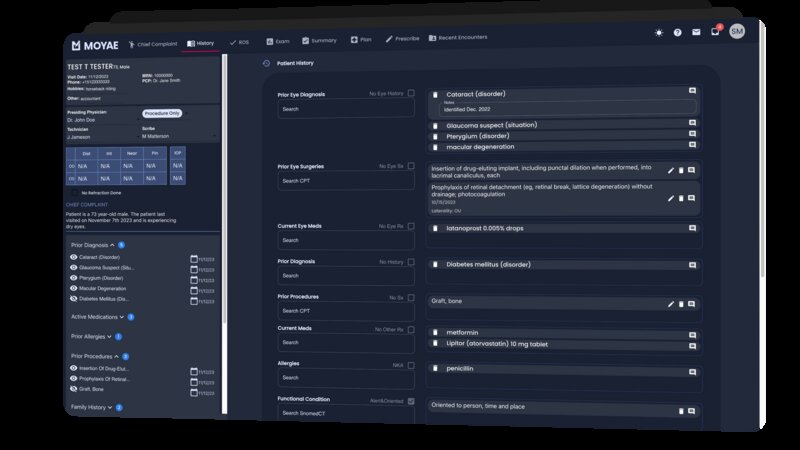Expand the Family History section
Viewport: 800px width, 450px height.
coord(110,407)
